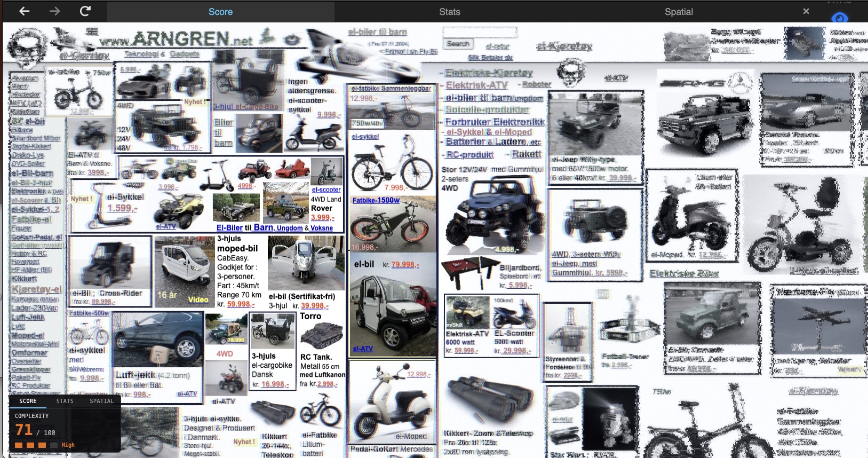The image size is (868, 458).
Task: Switch to the Stats tab in the top bar
Action: pos(449,12)
